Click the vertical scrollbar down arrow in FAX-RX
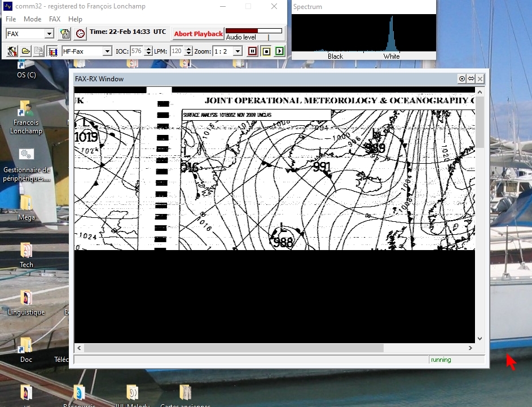Viewport: 532px width, 407px height. point(480,339)
